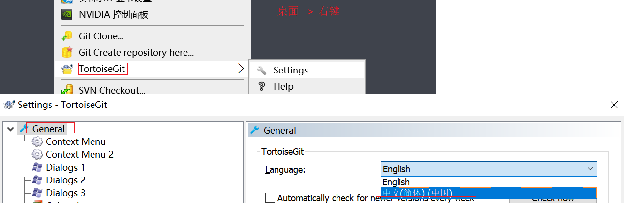Select Dialogs 3 tree item
The image size is (644, 212).
[65, 193]
